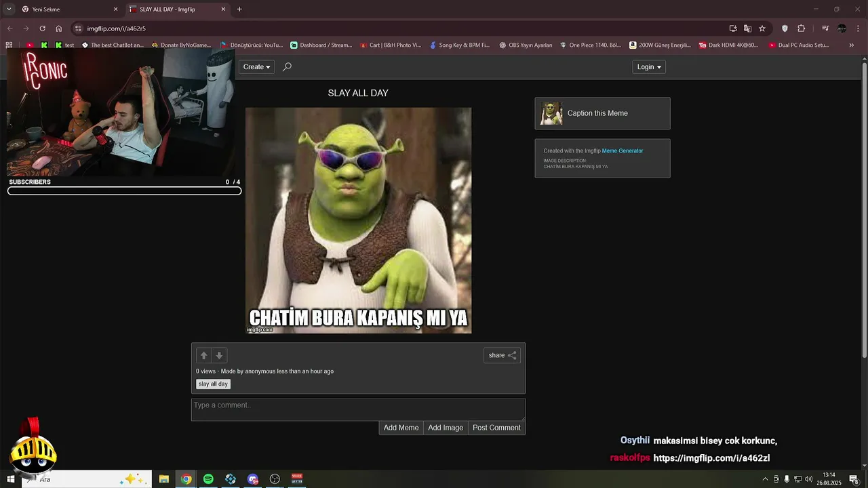The height and width of the screenshot is (488, 868).
Task: Open the One Piece 1140 bookmark
Action: coord(590,45)
